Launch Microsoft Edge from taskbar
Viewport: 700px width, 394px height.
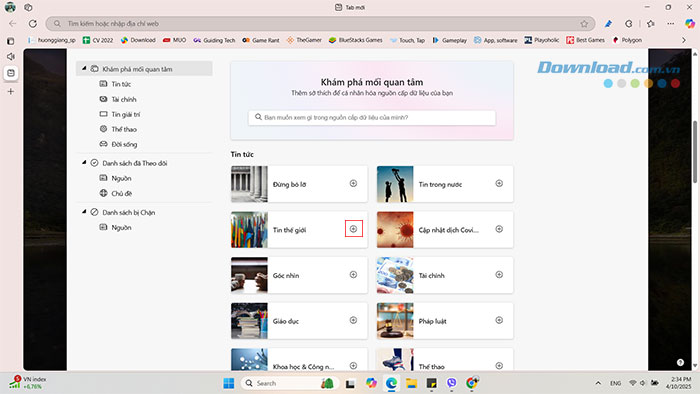coord(392,383)
